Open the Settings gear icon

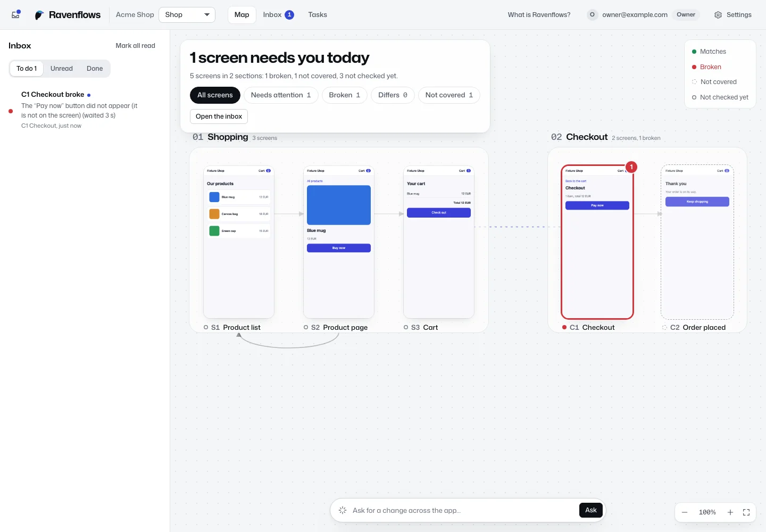pyautogui.click(x=718, y=15)
